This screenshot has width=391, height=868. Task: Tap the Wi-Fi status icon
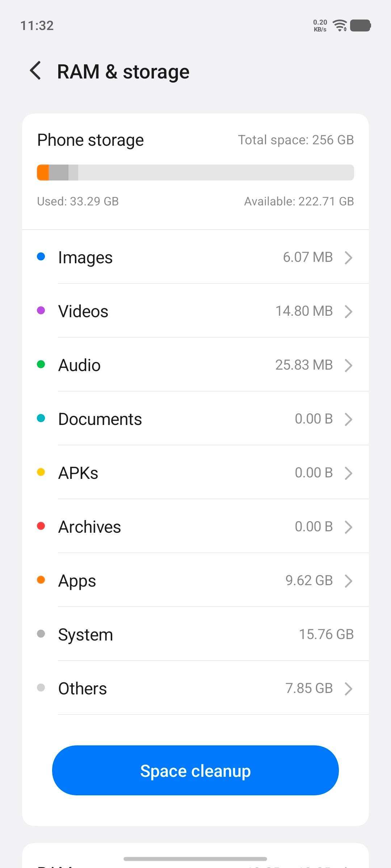tap(340, 26)
